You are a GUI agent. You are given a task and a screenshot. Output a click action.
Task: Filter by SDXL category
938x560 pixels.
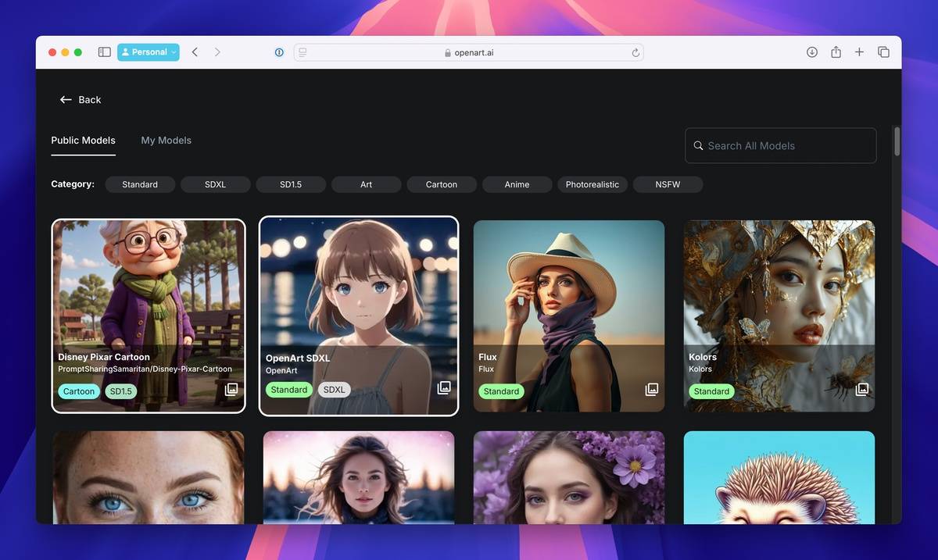[x=215, y=184]
